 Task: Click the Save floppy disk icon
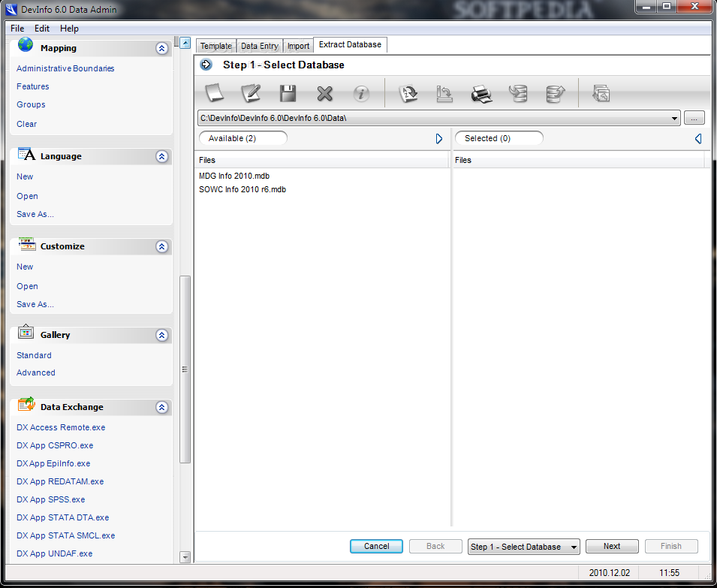pyautogui.click(x=288, y=93)
